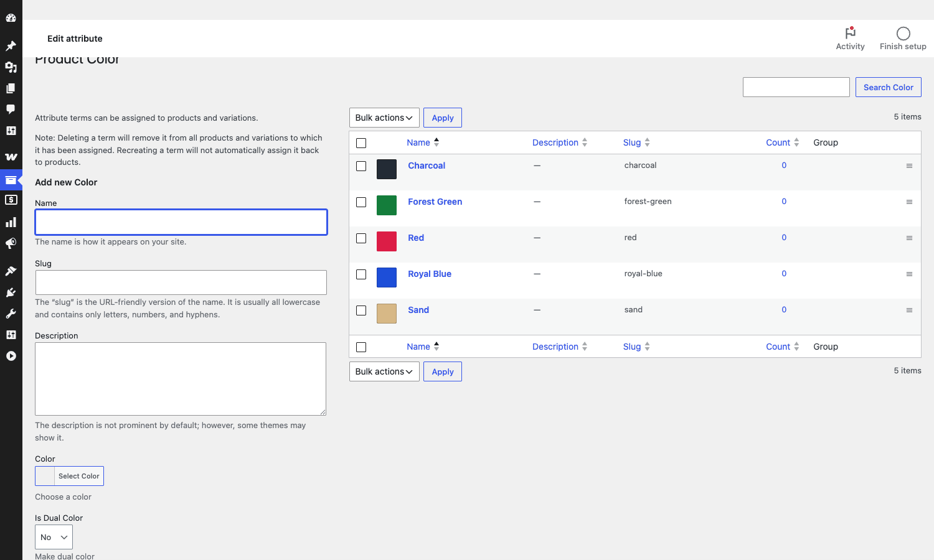Open the Finish setup circle

pos(903,39)
